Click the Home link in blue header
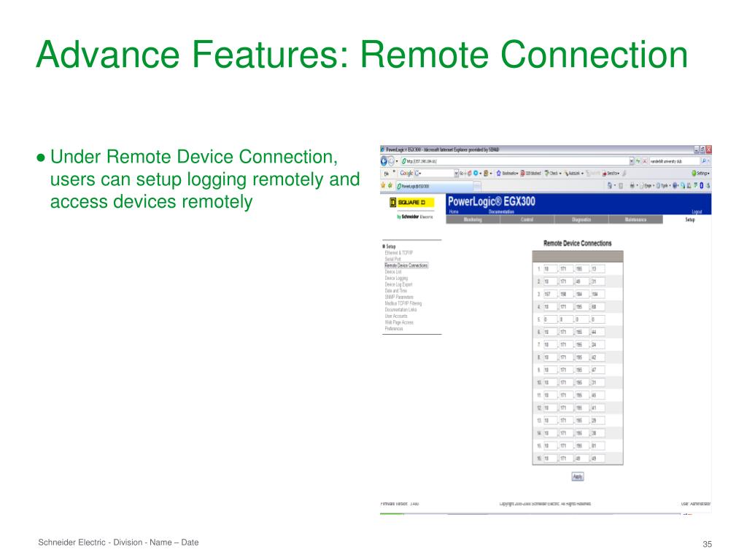 point(454,212)
